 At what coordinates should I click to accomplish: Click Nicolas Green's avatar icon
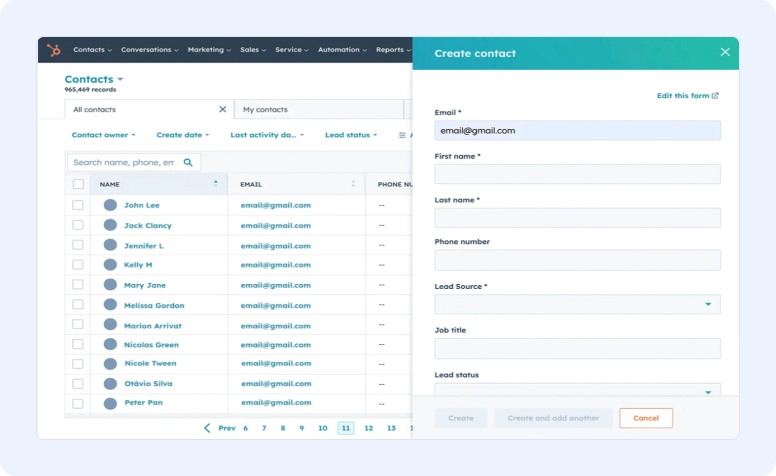(110, 344)
